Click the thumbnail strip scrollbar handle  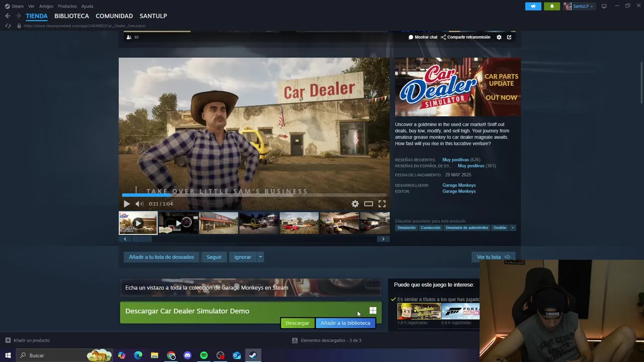142,239
